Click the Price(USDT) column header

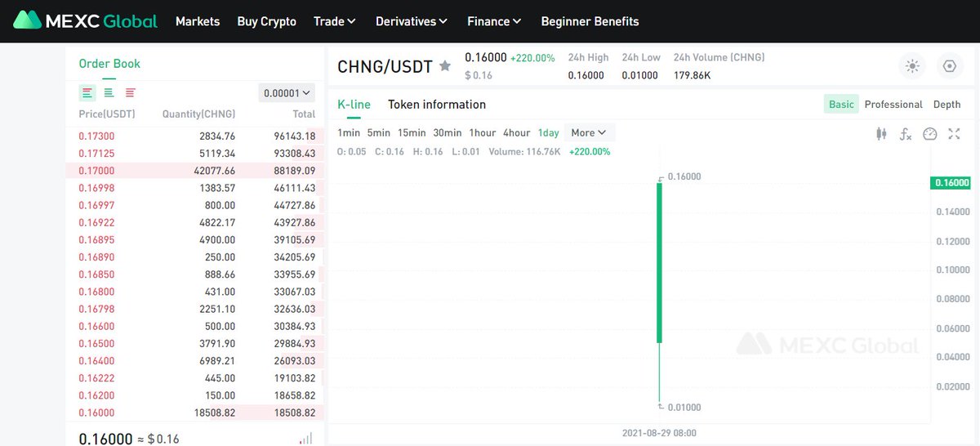point(107,114)
